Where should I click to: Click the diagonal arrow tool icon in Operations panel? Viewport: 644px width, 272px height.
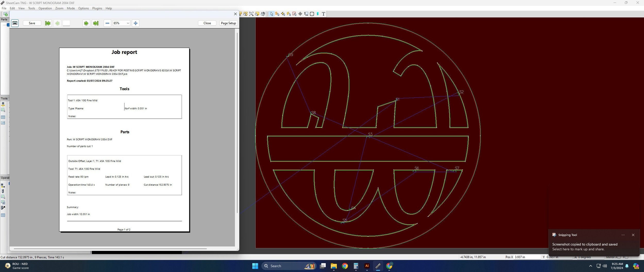tap(3, 208)
